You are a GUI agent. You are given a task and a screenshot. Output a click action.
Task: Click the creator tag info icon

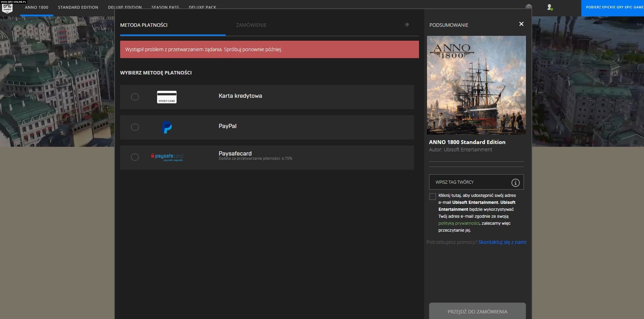point(515,183)
